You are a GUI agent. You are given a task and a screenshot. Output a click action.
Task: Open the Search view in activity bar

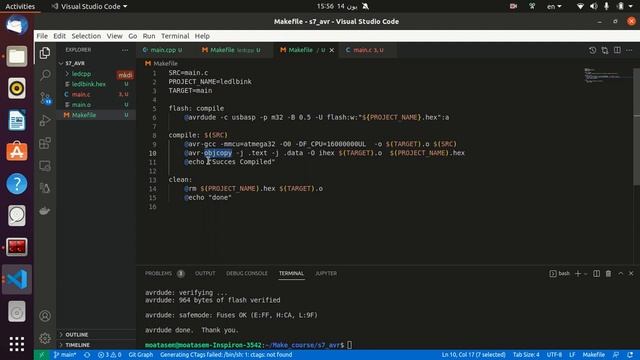coord(45,75)
